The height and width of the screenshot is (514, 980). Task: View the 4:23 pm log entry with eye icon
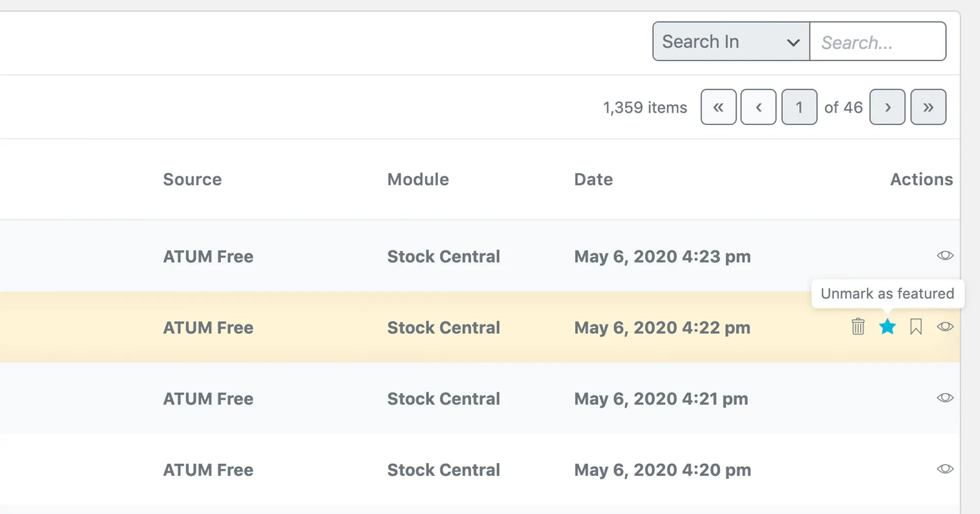point(945,255)
